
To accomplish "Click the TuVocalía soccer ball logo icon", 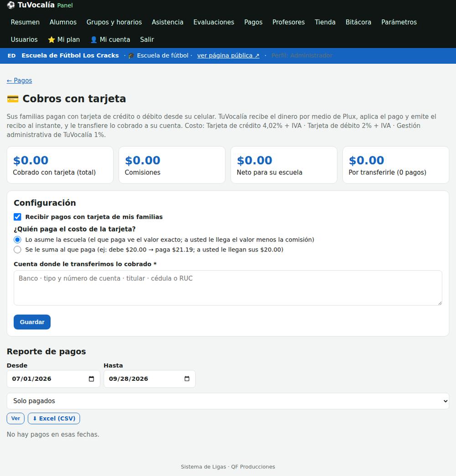I will (x=10, y=5).
